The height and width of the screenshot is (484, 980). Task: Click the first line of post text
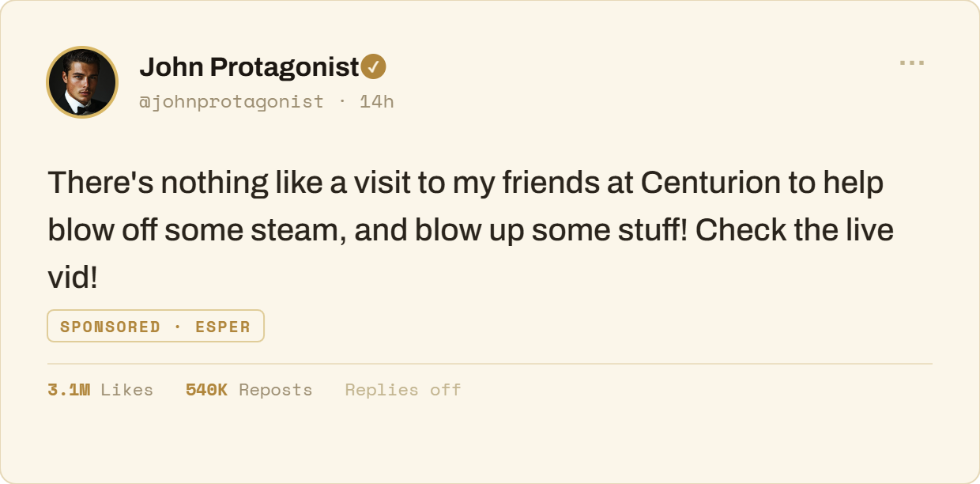tap(465, 183)
